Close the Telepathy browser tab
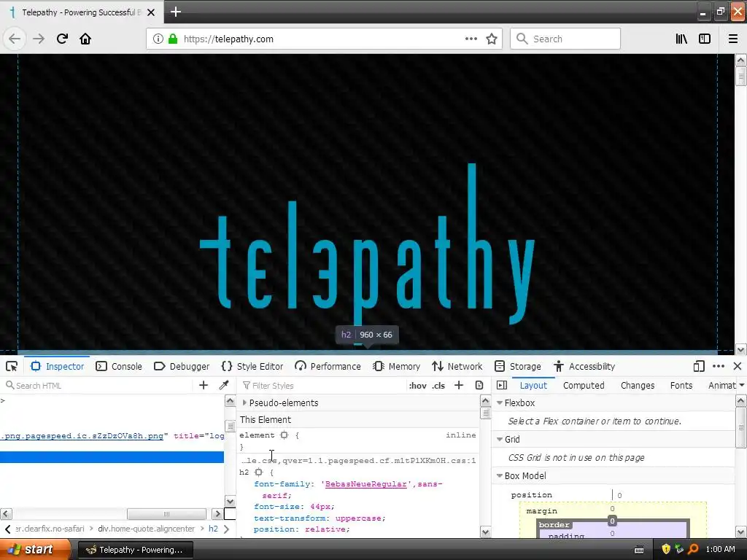This screenshot has width=747, height=560. pyautogui.click(x=151, y=12)
